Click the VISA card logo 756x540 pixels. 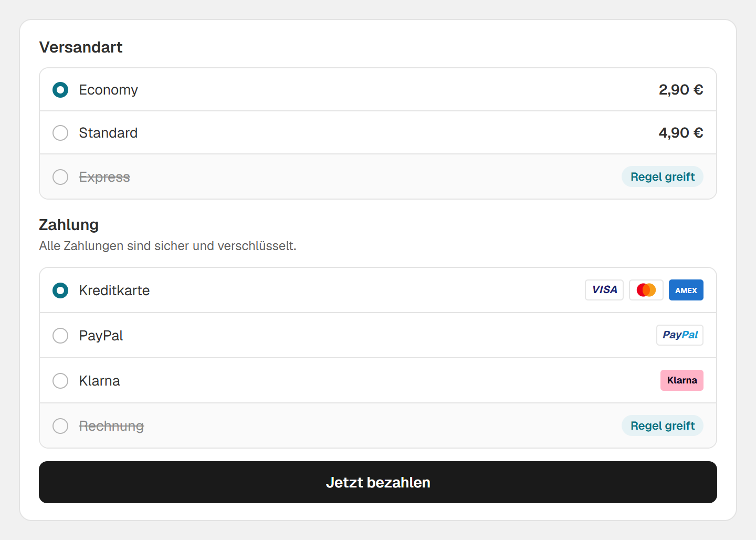point(604,290)
